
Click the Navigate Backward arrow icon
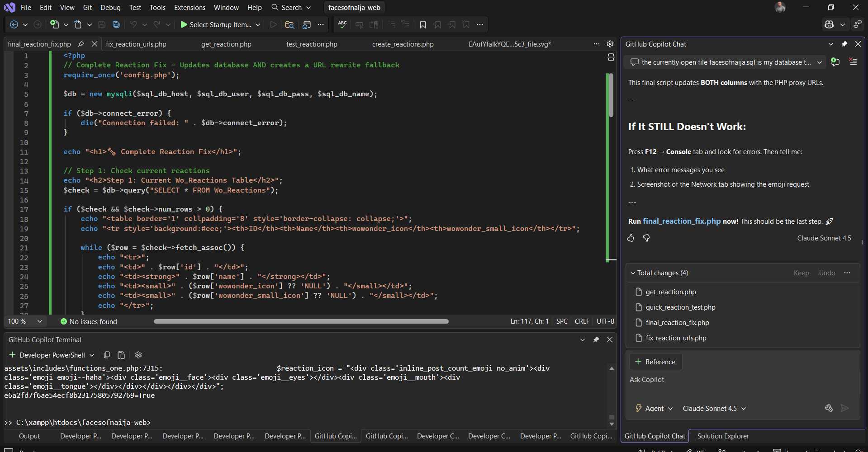pos(14,24)
